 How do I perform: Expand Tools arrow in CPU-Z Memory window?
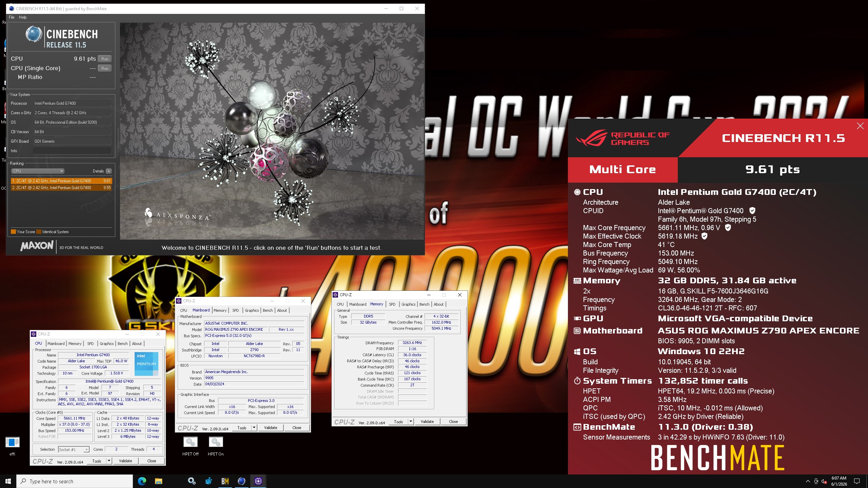coord(411,422)
